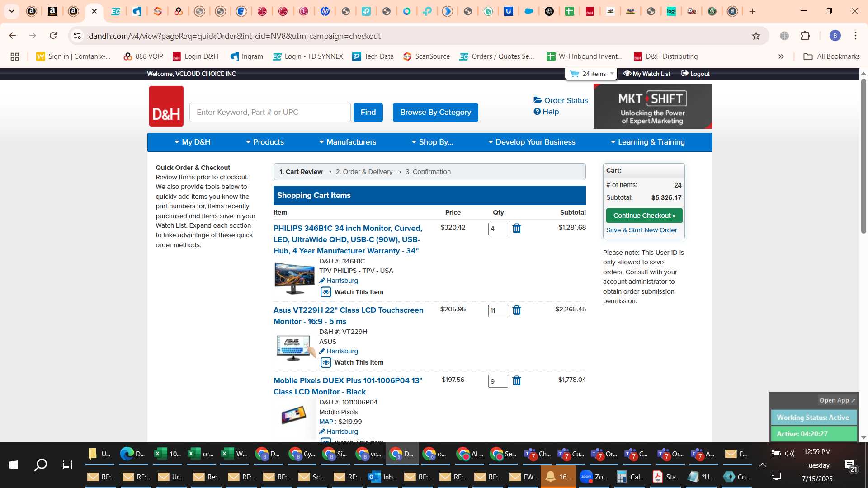
Task: Open the new tab plus button
Action: point(752,11)
